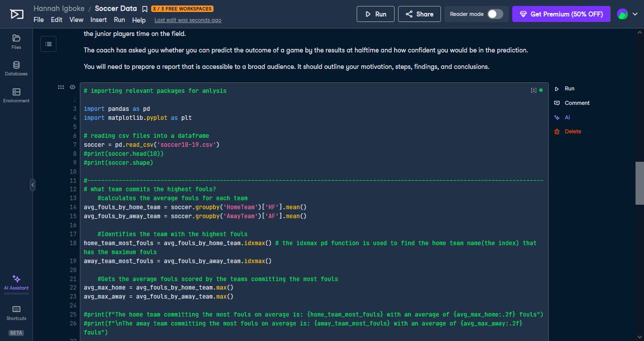Click the cell drag handle dots
The width and height of the screenshot is (644, 341).
[x=61, y=87]
